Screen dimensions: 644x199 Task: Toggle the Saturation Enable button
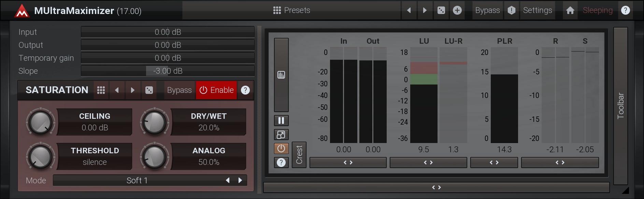click(x=216, y=90)
